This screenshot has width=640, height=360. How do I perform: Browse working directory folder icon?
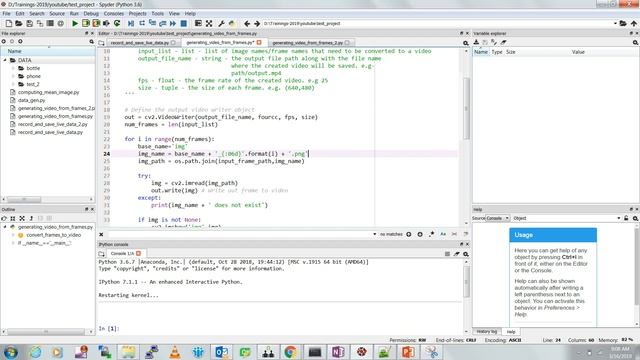[623, 24]
